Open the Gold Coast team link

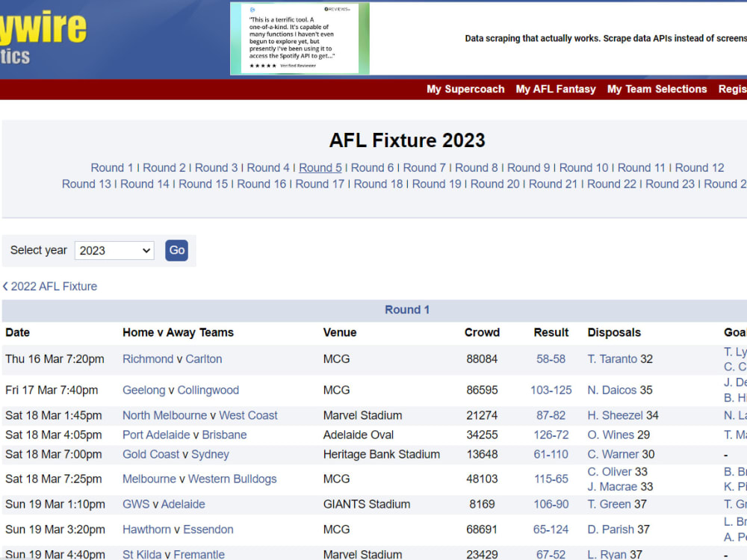[x=151, y=454]
